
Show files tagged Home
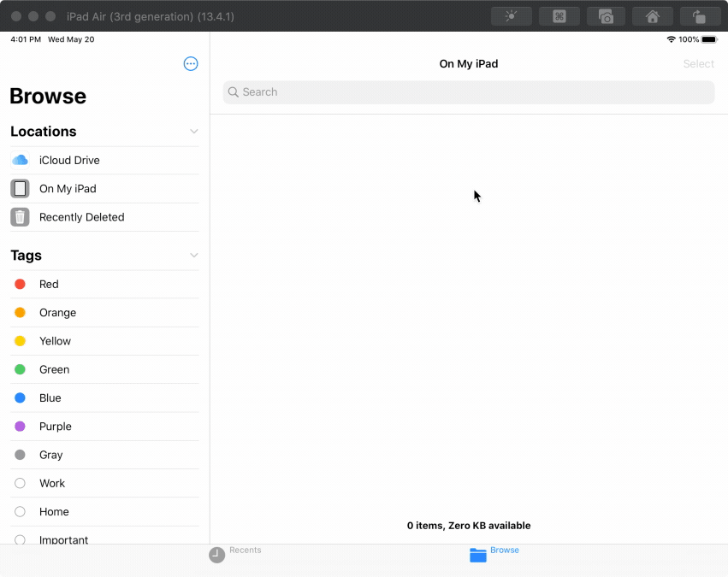pos(104,511)
